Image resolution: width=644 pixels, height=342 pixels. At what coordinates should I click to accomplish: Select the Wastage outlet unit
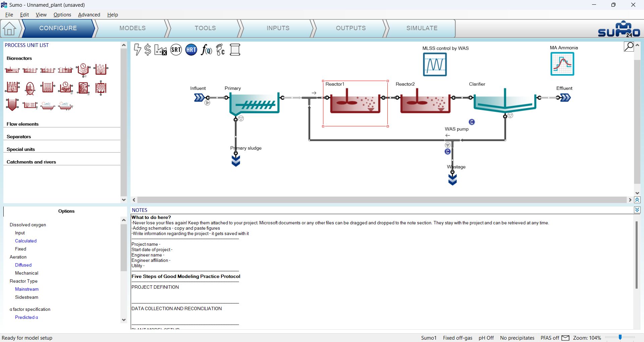coord(452,179)
